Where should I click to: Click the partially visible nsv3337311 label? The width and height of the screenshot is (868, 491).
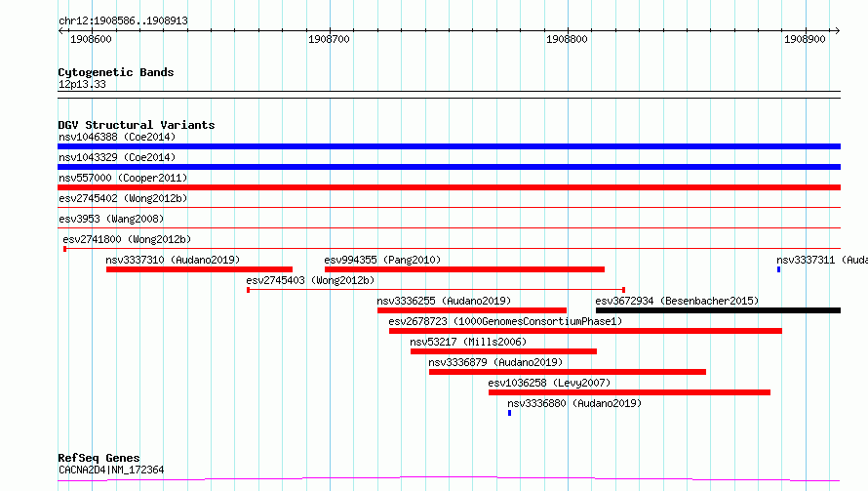point(822,260)
